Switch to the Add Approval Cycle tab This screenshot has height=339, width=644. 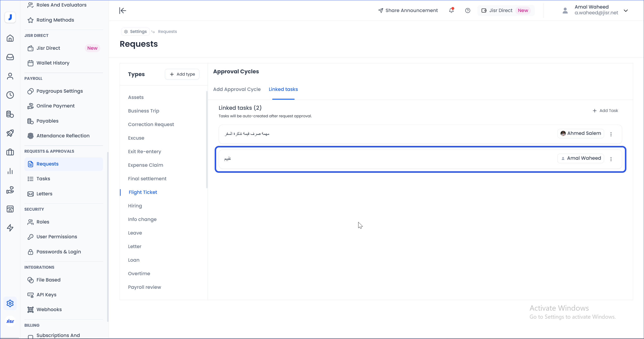click(x=237, y=89)
